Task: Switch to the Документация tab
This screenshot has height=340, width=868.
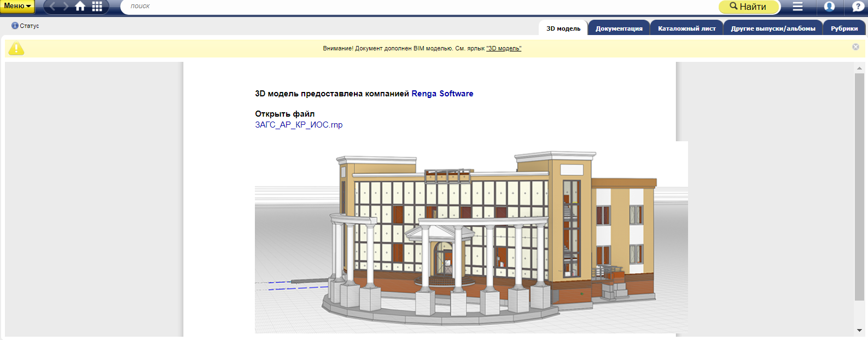Action: pyautogui.click(x=619, y=28)
